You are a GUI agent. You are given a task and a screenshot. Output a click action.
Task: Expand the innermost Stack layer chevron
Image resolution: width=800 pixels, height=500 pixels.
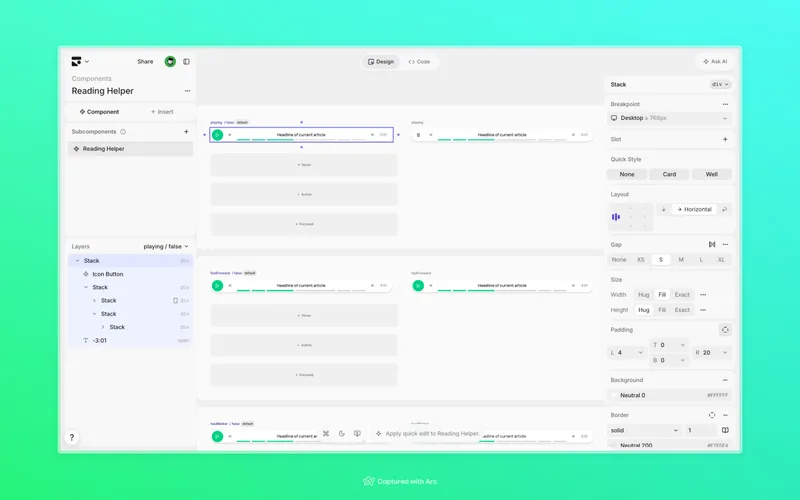[103, 327]
